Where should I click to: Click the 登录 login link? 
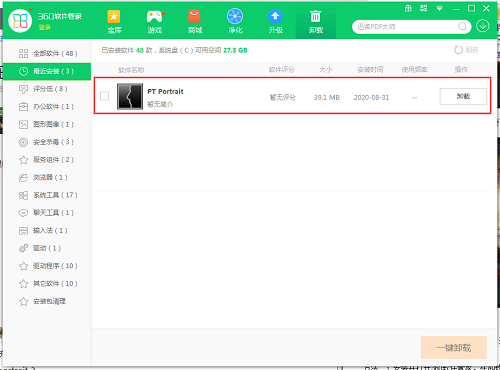pos(44,27)
